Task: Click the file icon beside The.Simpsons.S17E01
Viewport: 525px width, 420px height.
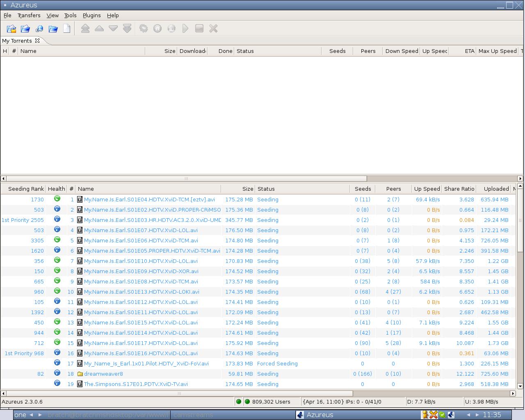Action: click(80, 384)
